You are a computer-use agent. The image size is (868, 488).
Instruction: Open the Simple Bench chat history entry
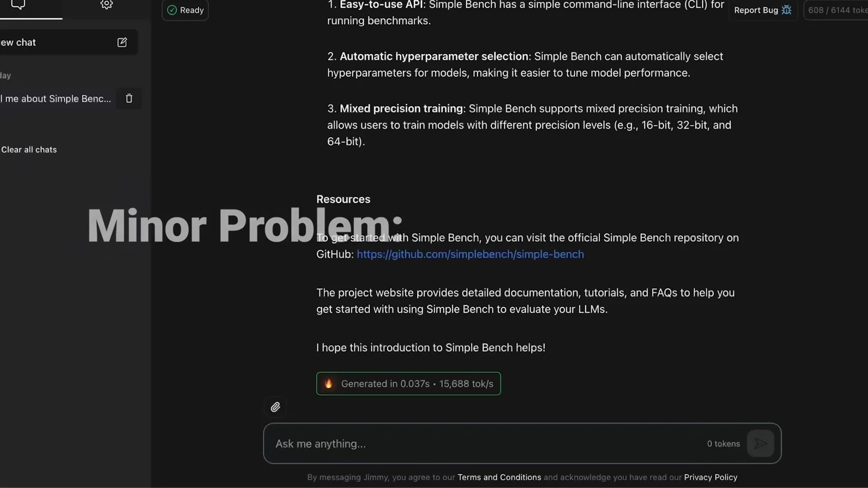point(56,99)
